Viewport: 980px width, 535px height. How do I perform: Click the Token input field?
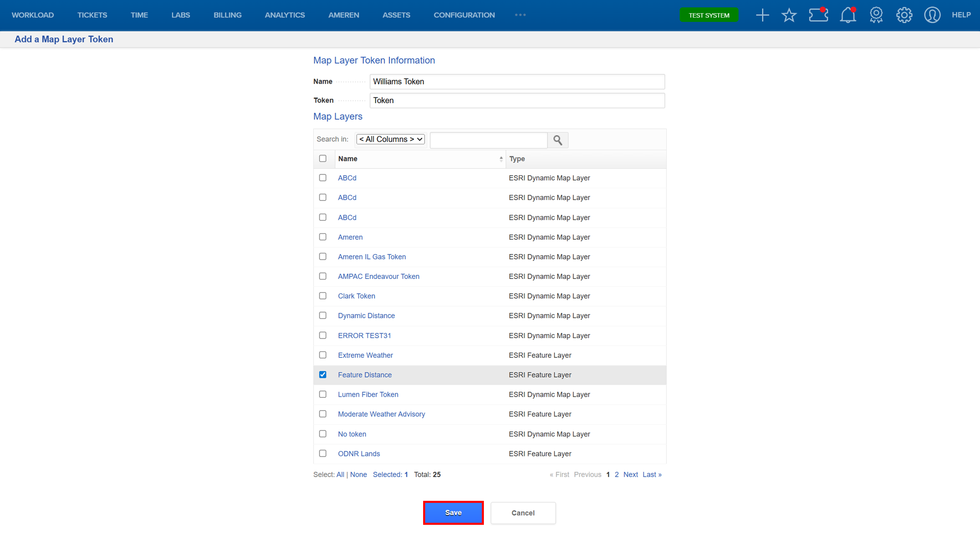517,100
